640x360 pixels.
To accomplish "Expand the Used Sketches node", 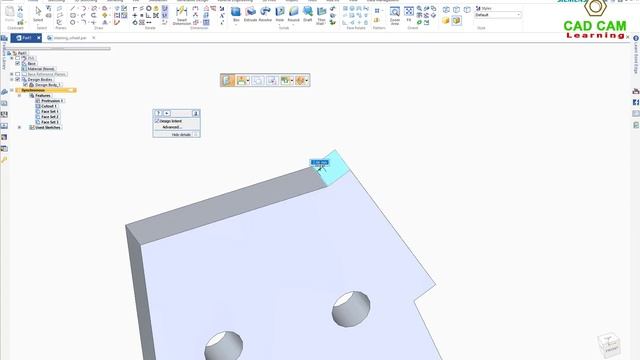I will coord(20,127).
